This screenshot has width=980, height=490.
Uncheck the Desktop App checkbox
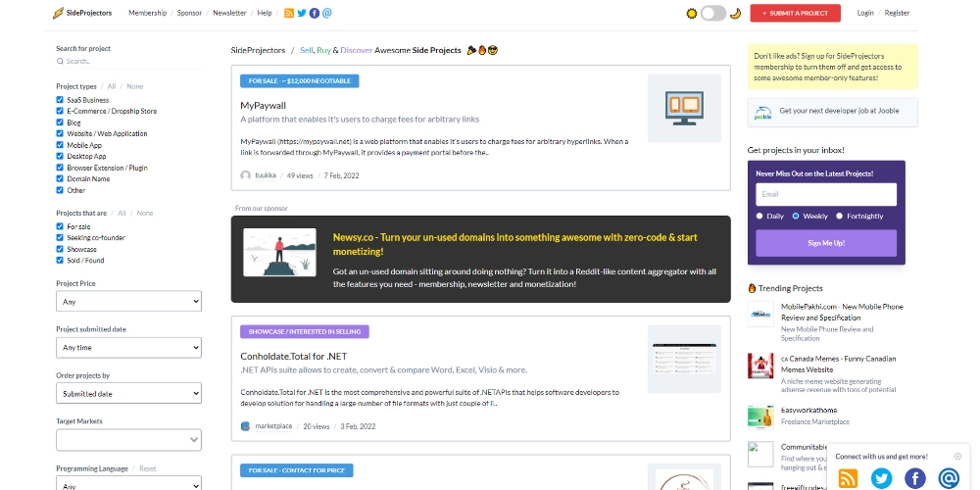click(x=60, y=156)
